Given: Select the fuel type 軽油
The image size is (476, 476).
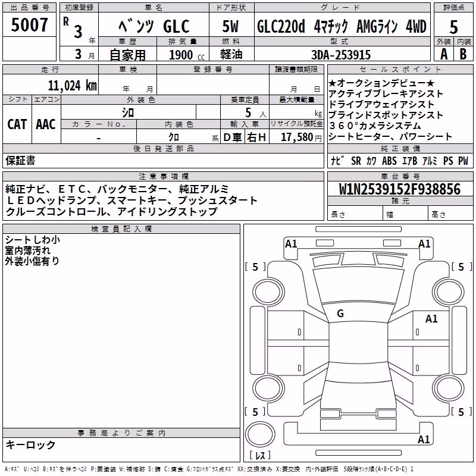Looking at the screenshot, I should (231, 54).
